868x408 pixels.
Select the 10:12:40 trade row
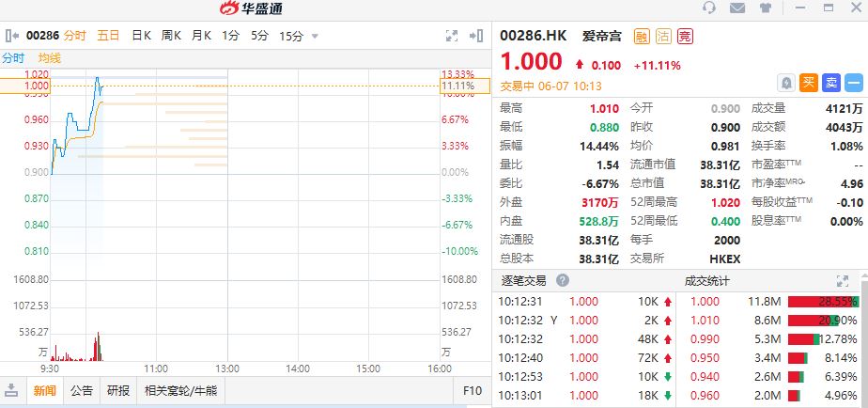pos(586,358)
